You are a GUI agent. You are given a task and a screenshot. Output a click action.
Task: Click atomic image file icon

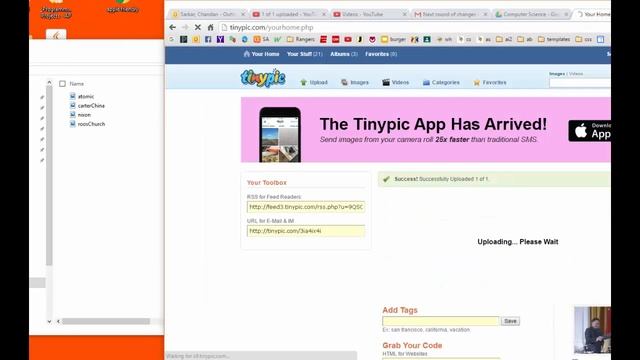pos(73,96)
